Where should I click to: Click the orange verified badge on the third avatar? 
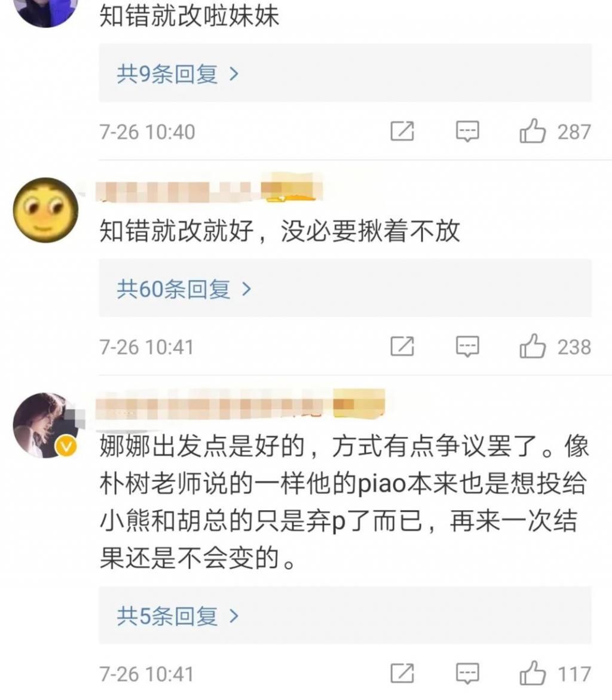click(66, 445)
